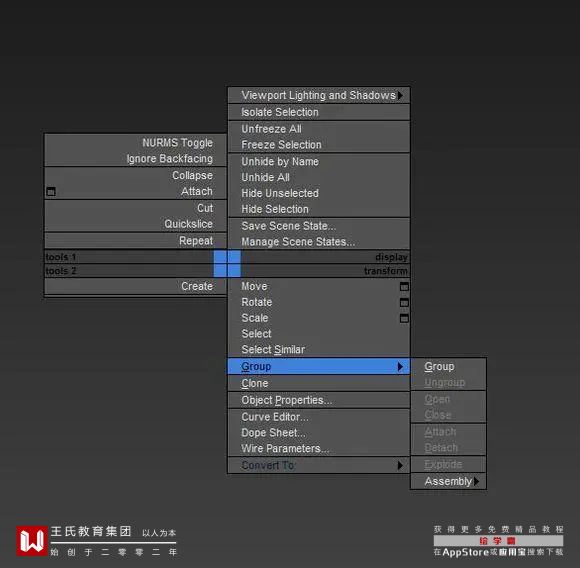Screen dimensions: 580x568
Task: Toggle Ignore Backfacing option
Action: click(x=170, y=159)
